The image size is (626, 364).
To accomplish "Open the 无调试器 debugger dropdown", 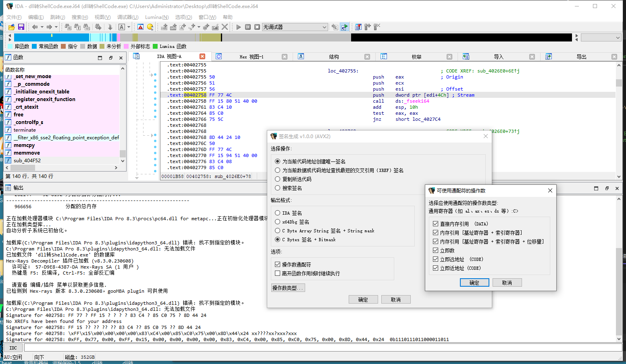I will tap(324, 27).
